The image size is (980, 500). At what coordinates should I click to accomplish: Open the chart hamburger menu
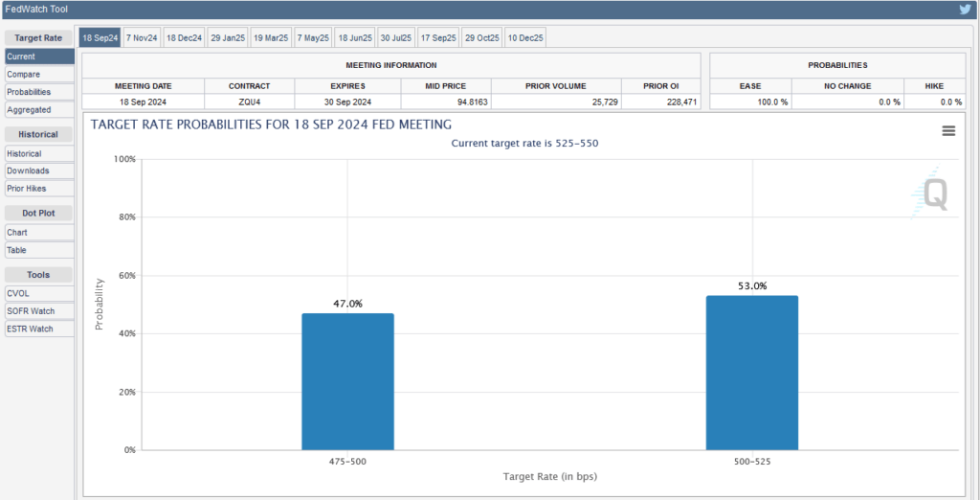pos(948,130)
